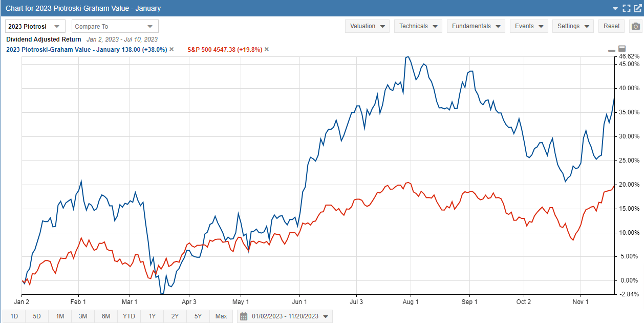Choose the 6M time range button
This screenshot has width=644, height=323.
(x=106, y=316)
